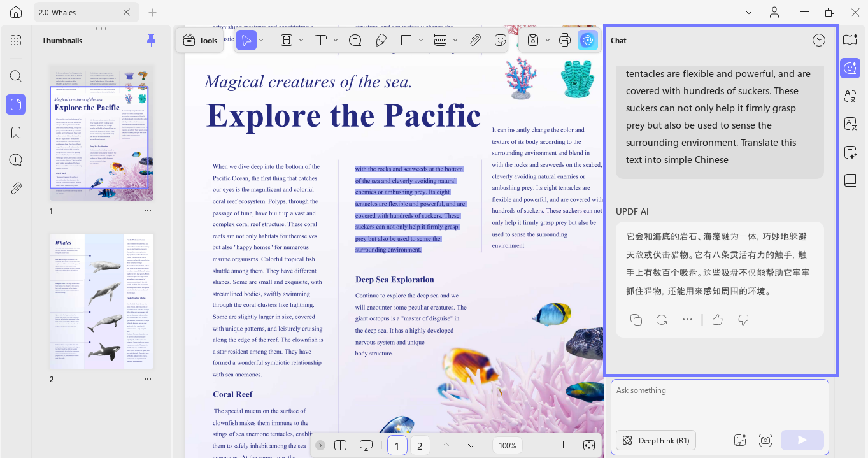Take a screenshot for the chat prompt
Image resolution: width=868 pixels, height=458 pixels.
765,440
